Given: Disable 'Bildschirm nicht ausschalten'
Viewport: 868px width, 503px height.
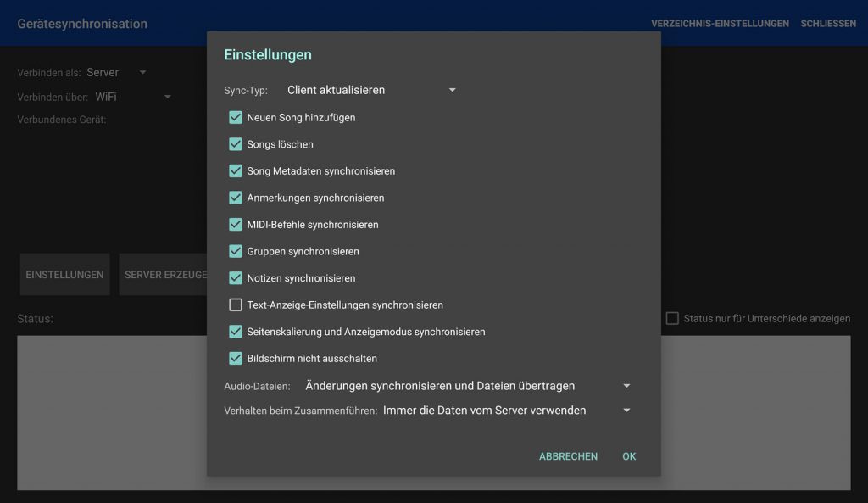Looking at the screenshot, I should pos(235,358).
